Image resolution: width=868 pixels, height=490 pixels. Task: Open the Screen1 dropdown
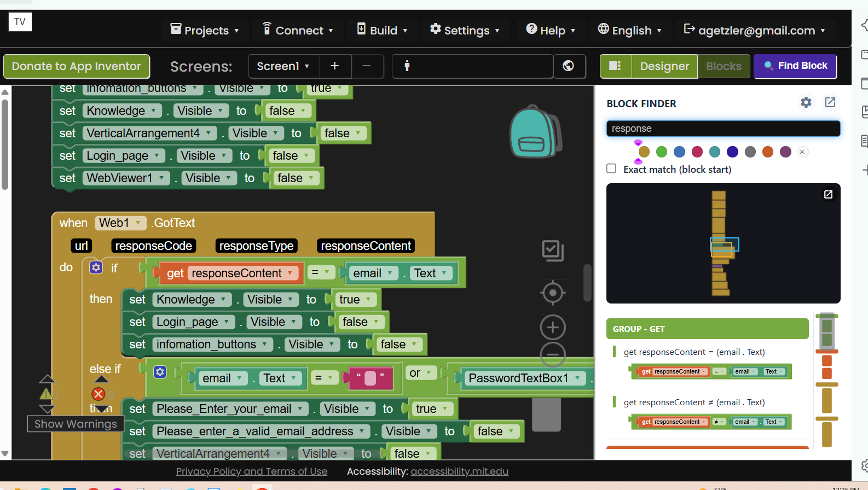(283, 66)
